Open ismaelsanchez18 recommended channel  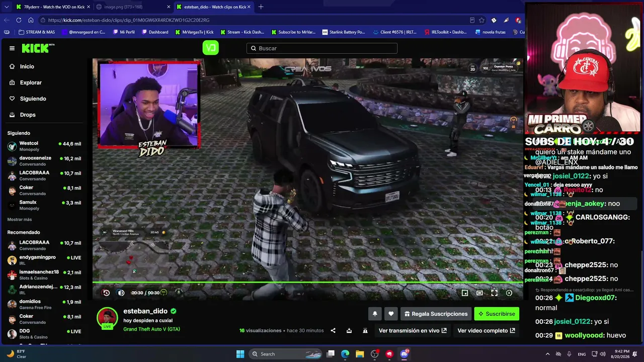(x=44, y=275)
